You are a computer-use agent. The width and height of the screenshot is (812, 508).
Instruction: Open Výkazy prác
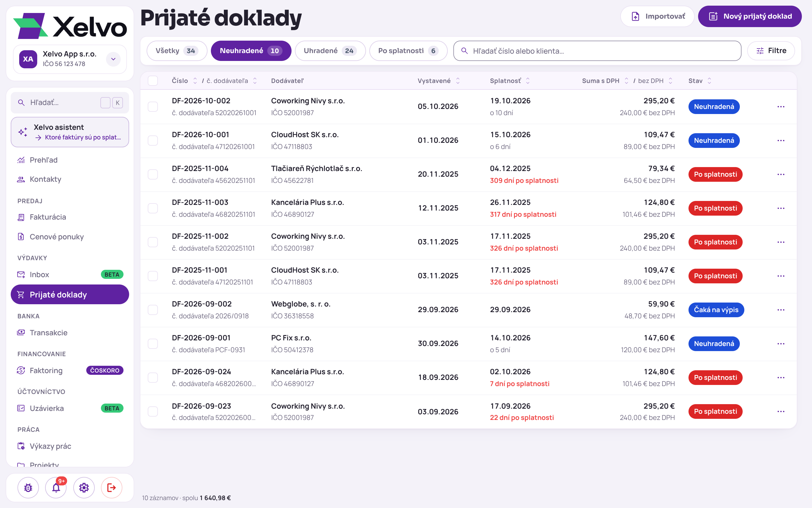[x=70, y=446]
